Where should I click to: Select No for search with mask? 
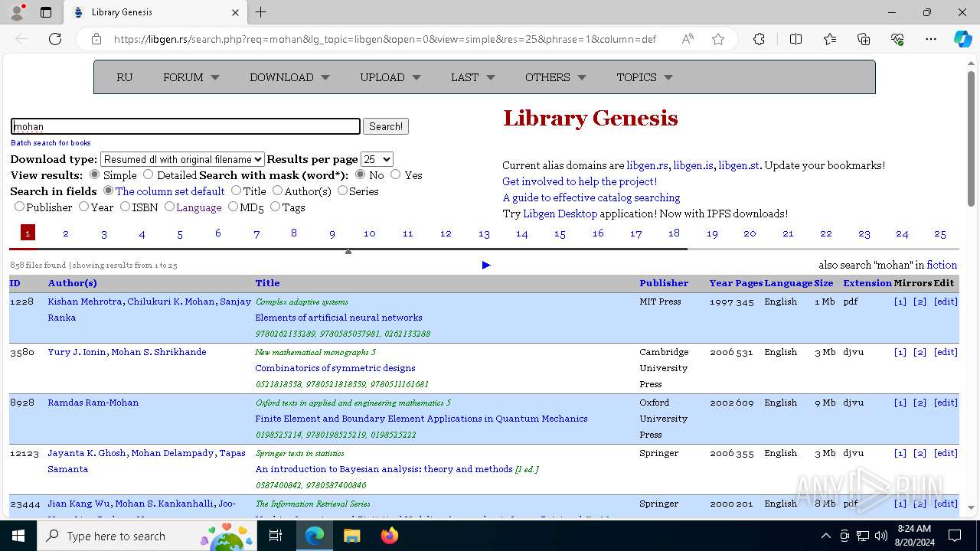[x=360, y=174]
